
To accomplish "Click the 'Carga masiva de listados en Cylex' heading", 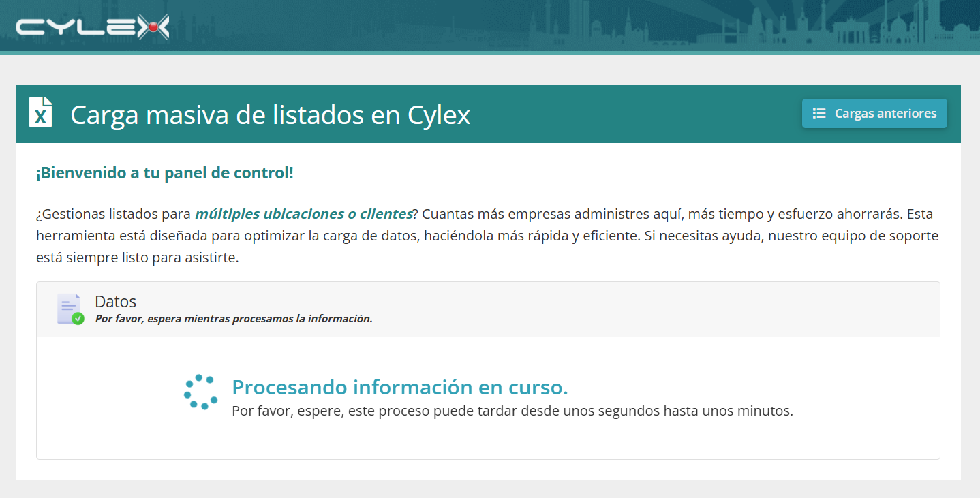I will click(x=271, y=114).
